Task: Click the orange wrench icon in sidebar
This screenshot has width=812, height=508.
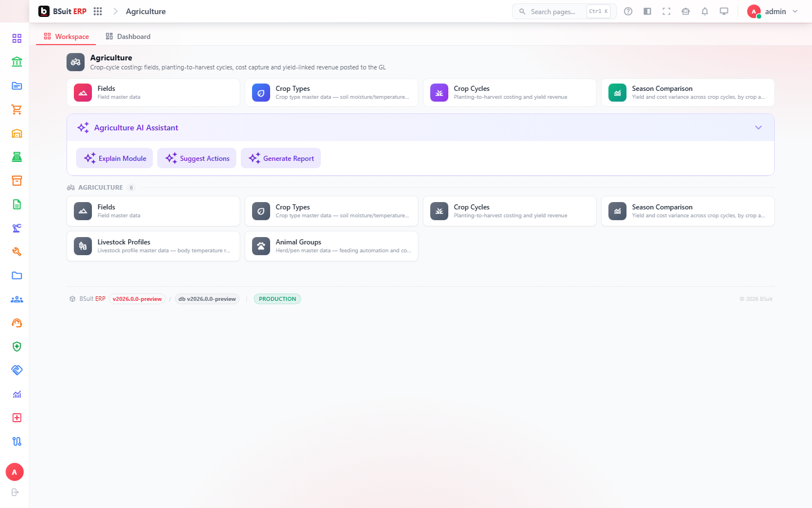Action: click(x=17, y=252)
